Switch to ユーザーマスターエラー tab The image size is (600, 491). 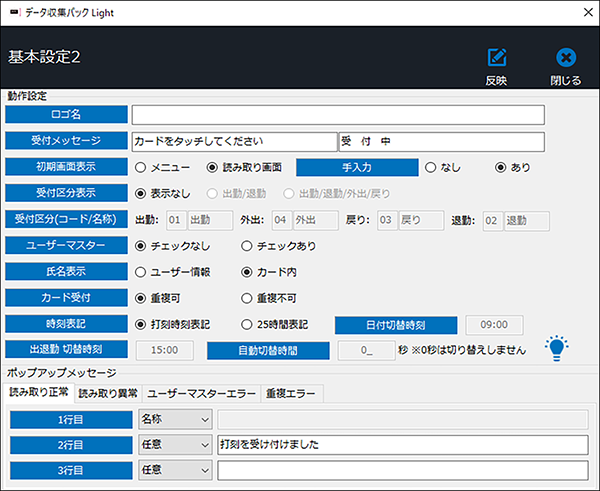coord(201,393)
